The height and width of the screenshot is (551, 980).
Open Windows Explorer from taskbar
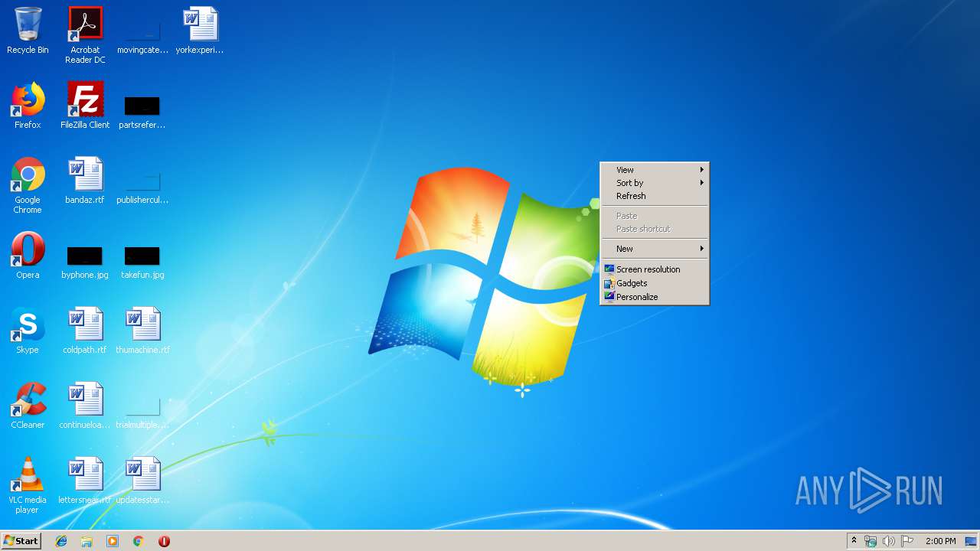click(x=87, y=541)
